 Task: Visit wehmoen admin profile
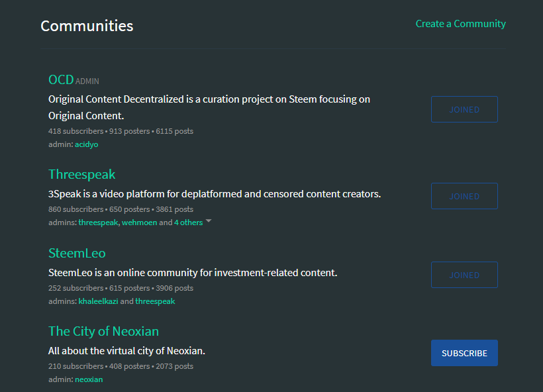click(140, 222)
